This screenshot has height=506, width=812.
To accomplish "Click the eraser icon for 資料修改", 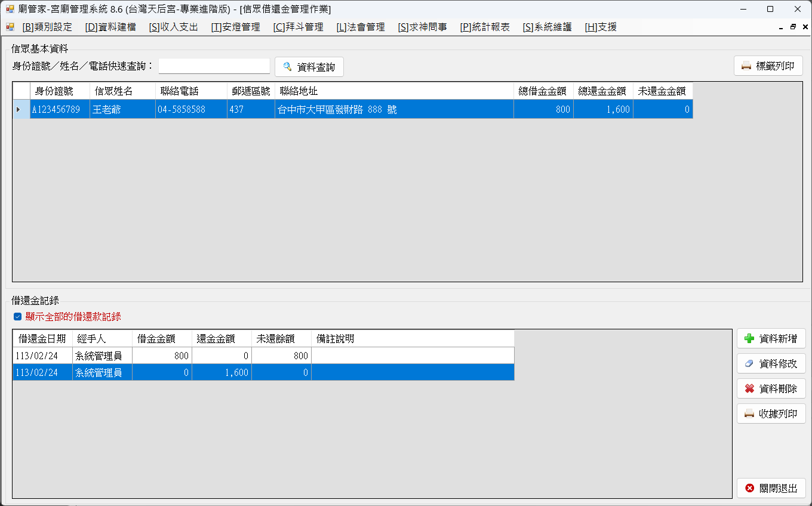I will [x=749, y=363].
